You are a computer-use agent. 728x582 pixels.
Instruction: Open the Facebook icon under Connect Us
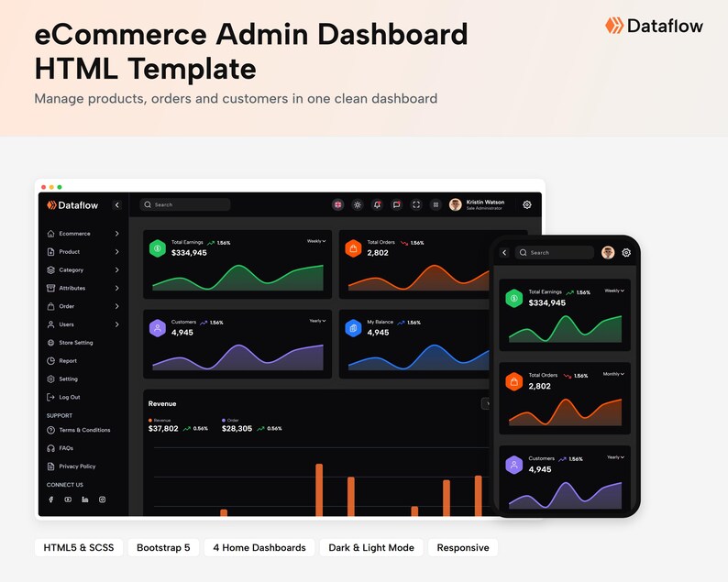coord(51,500)
